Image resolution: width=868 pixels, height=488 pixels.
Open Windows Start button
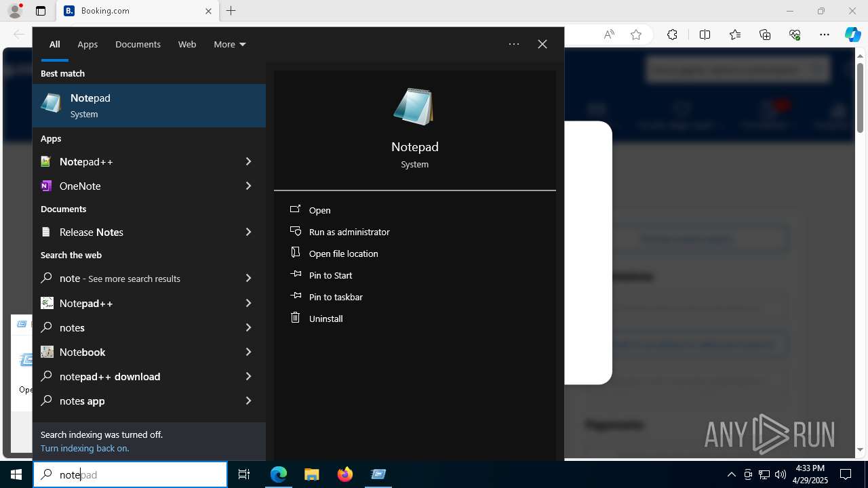(16, 474)
